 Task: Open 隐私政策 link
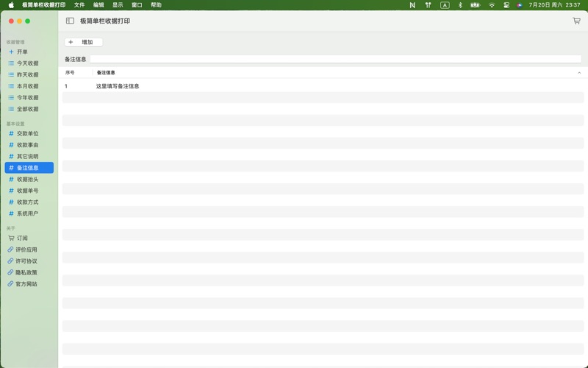click(x=29, y=272)
